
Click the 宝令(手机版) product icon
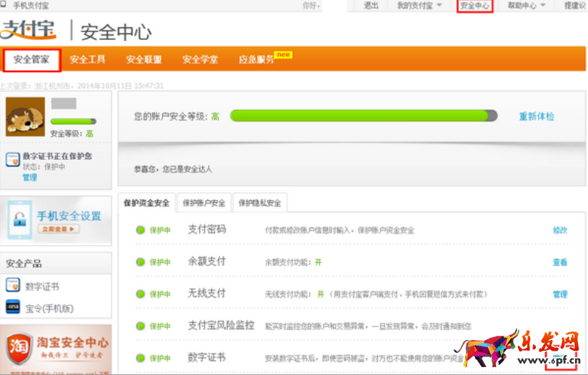[13, 306]
